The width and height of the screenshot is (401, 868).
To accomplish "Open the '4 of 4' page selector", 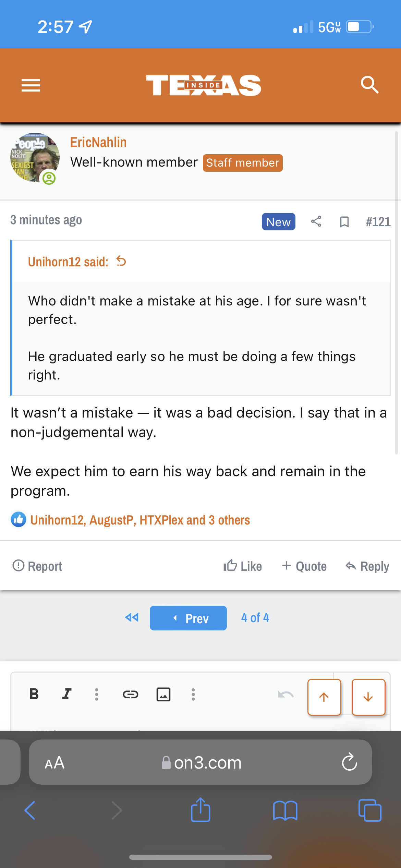I will [x=255, y=618].
